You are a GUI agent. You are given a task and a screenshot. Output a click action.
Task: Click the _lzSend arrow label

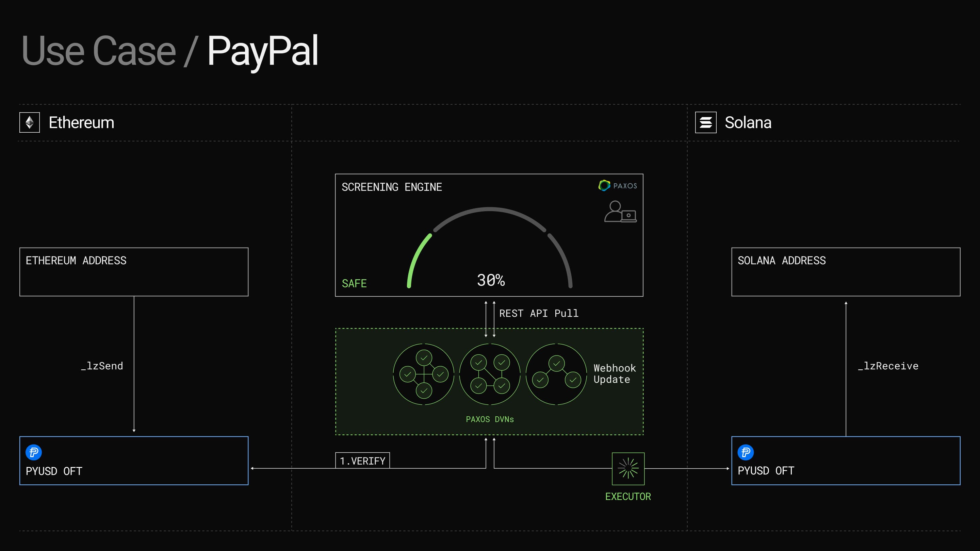pos(102,366)
